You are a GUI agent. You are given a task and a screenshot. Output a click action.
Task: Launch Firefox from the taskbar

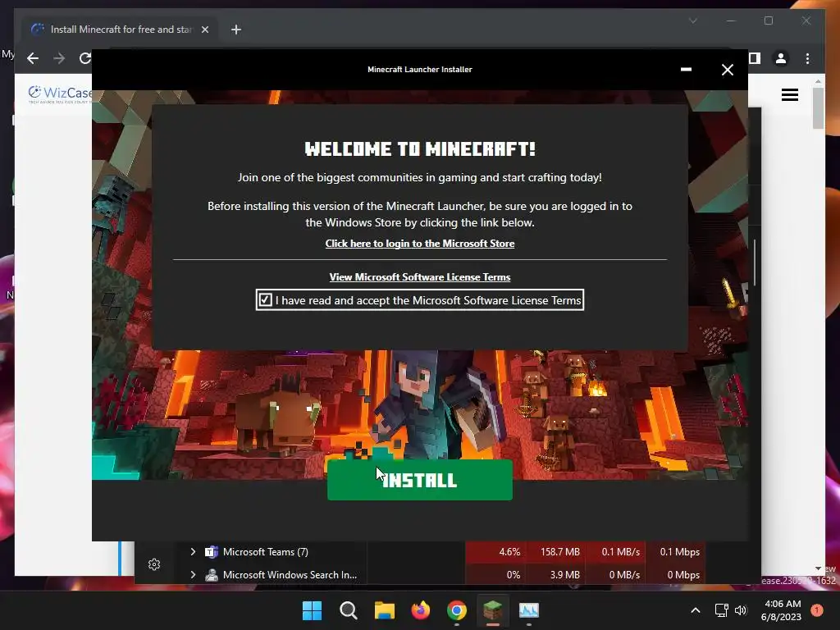421,610
